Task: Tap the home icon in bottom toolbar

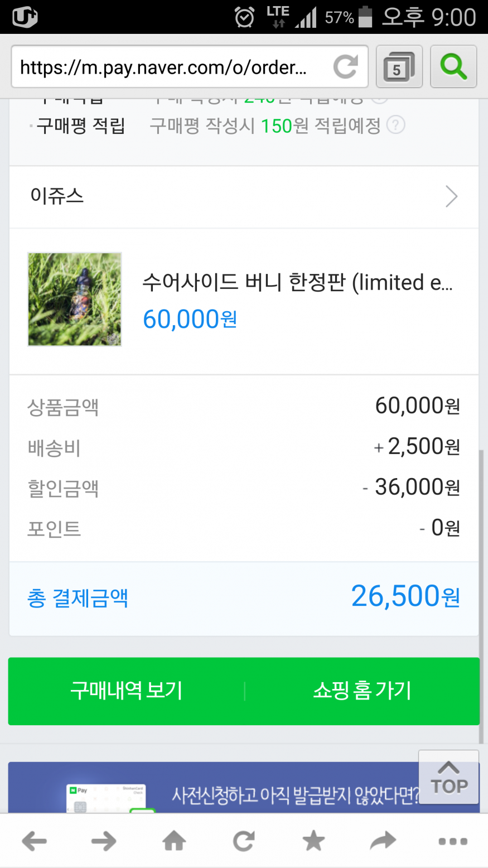Action: (174, 841)
